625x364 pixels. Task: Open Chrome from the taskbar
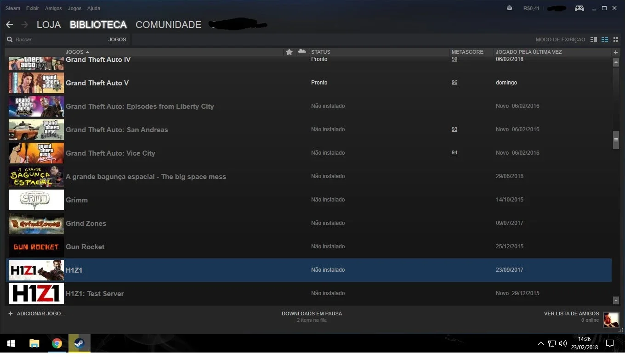[x=57, y=343]
